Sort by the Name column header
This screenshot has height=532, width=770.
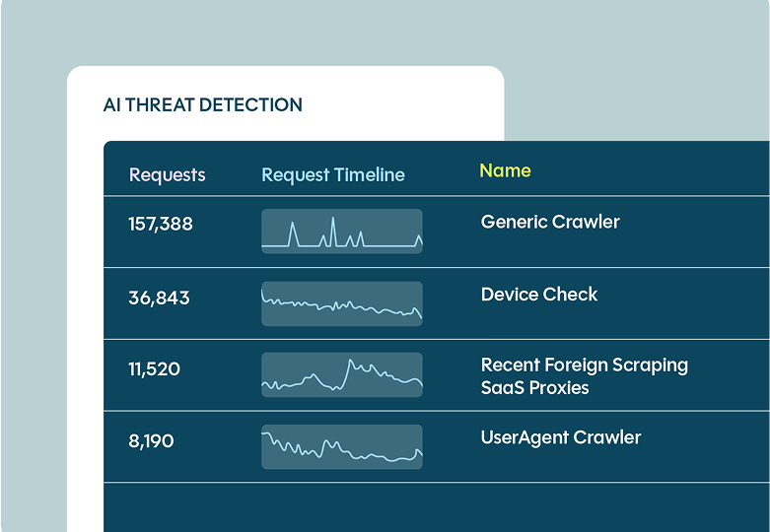tap(505, 170)
